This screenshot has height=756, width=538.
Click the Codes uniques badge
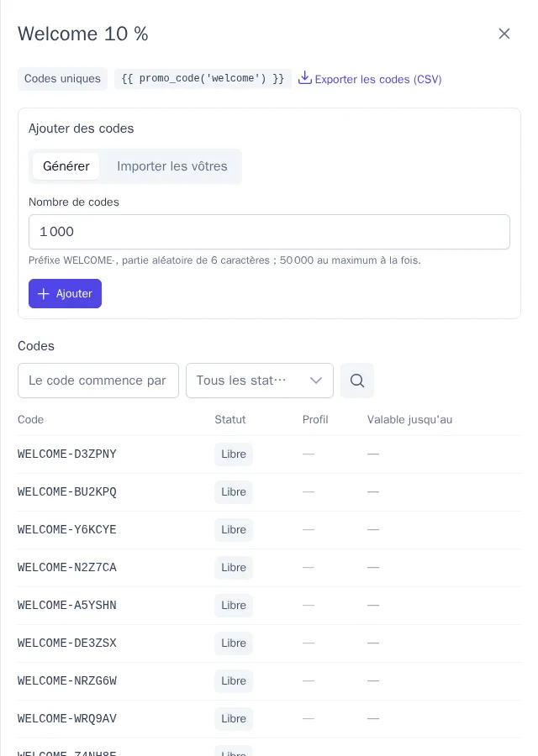63,79
